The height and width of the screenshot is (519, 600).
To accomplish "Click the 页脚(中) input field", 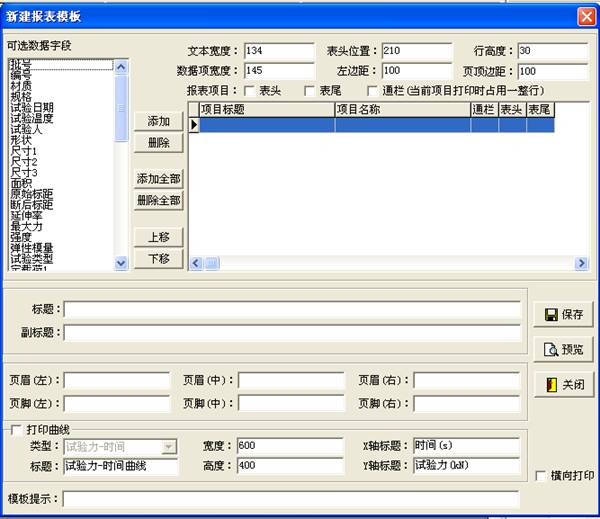I will coord(291,404).
